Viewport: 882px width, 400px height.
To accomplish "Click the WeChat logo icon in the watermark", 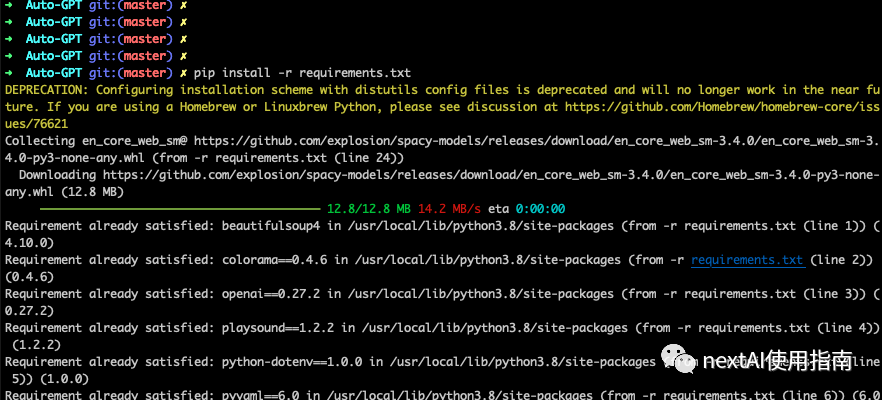I will click(678, 361).
